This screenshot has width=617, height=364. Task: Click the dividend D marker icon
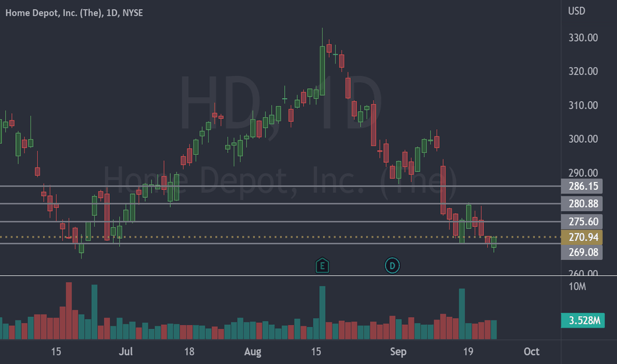392,265
